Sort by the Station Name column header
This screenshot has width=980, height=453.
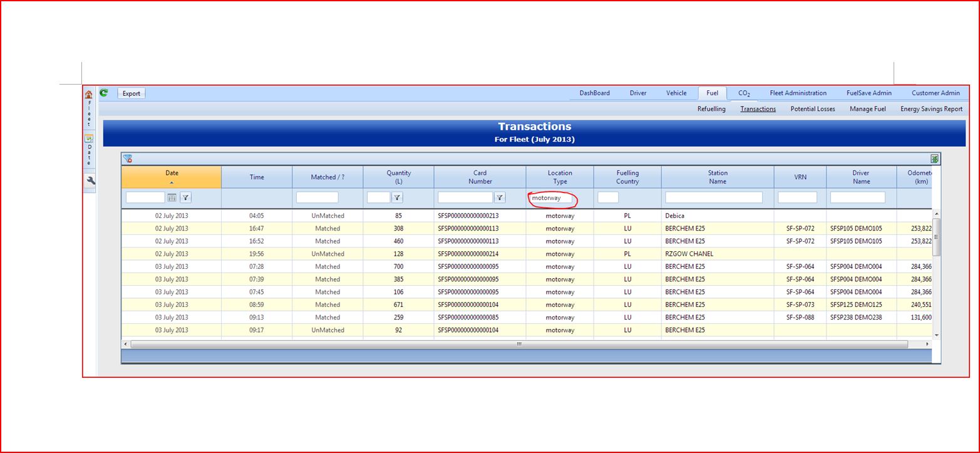(718, 177)
